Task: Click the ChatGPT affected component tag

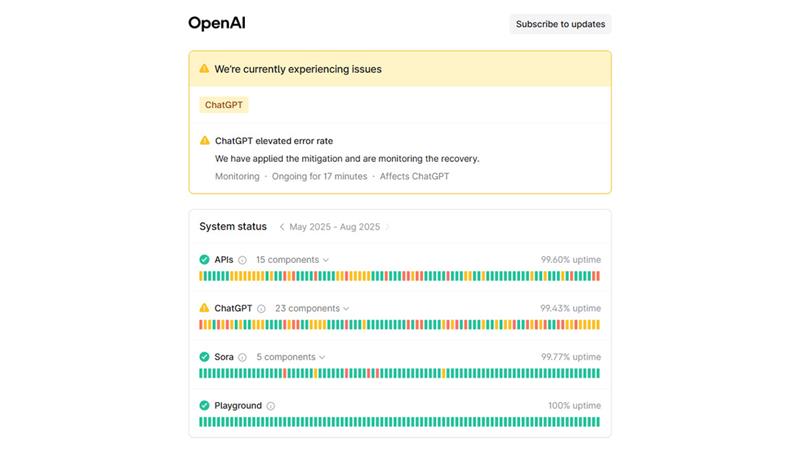Action: click(x=224, y=104)
